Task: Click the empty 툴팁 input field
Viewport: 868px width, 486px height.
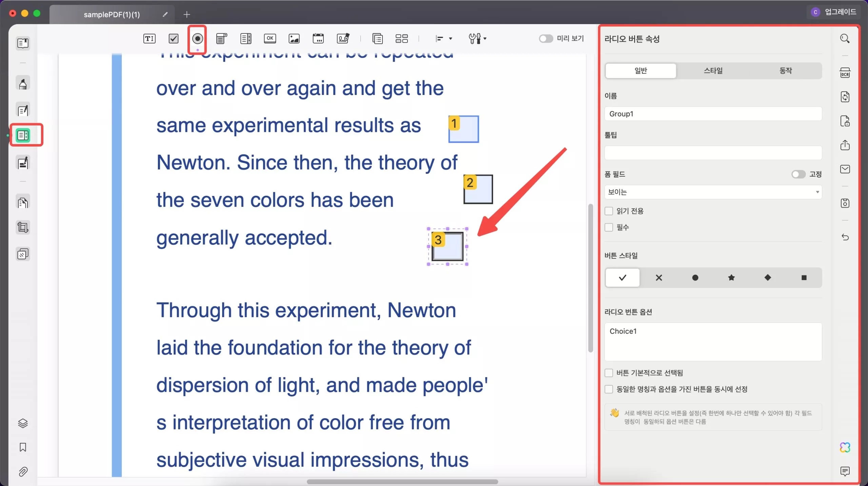Action: [x=713, y=153]
